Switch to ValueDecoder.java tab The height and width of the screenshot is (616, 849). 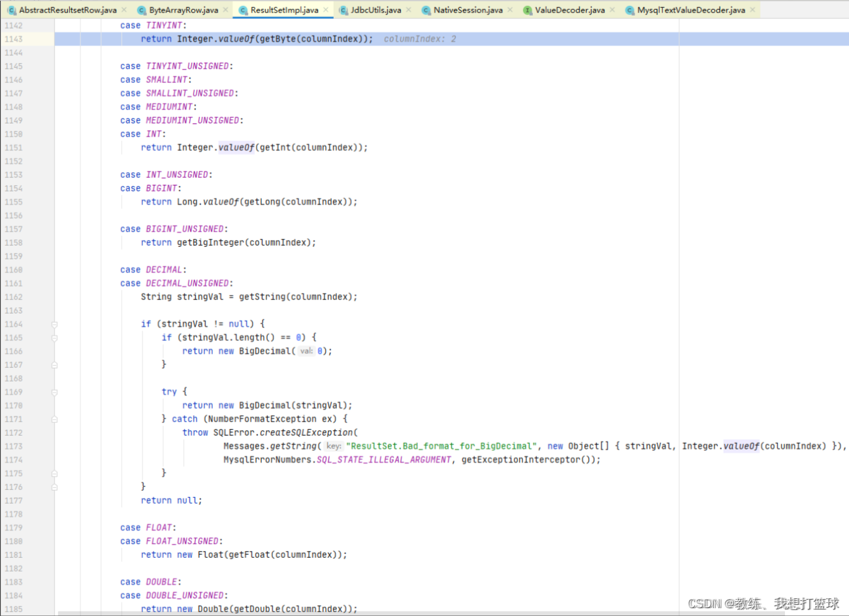tap(569, 10)
